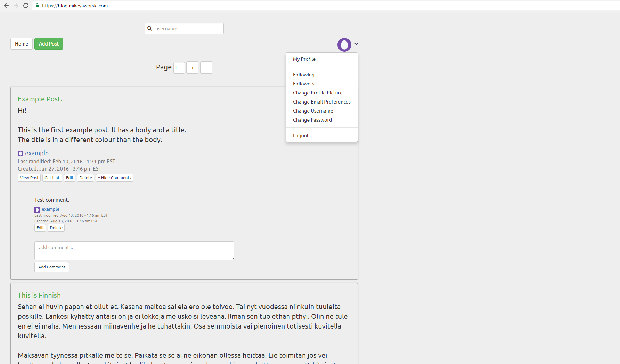This screenshot has width=620, height=364.
Task: Click the green padlock in address bar
Action: point(37,6)
